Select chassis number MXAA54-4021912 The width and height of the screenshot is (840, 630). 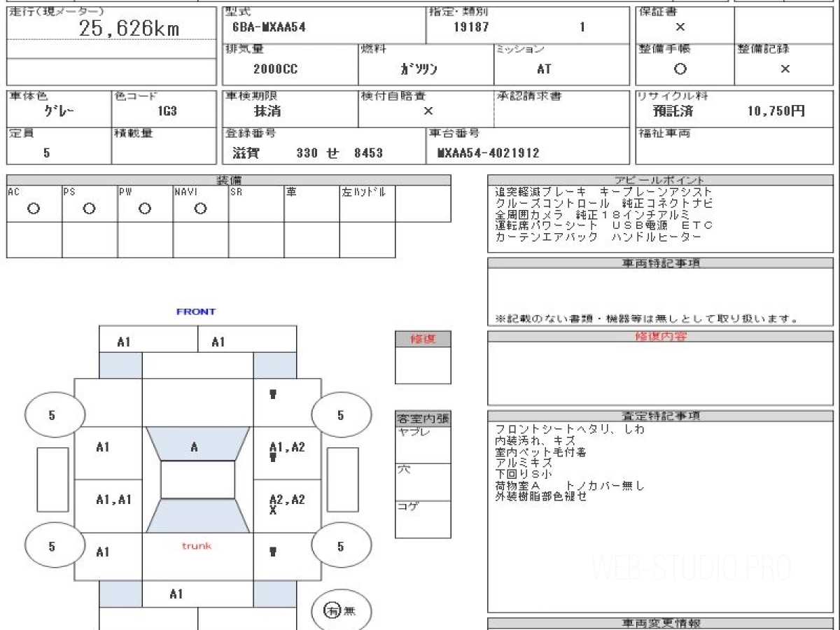tap(488, 153)
